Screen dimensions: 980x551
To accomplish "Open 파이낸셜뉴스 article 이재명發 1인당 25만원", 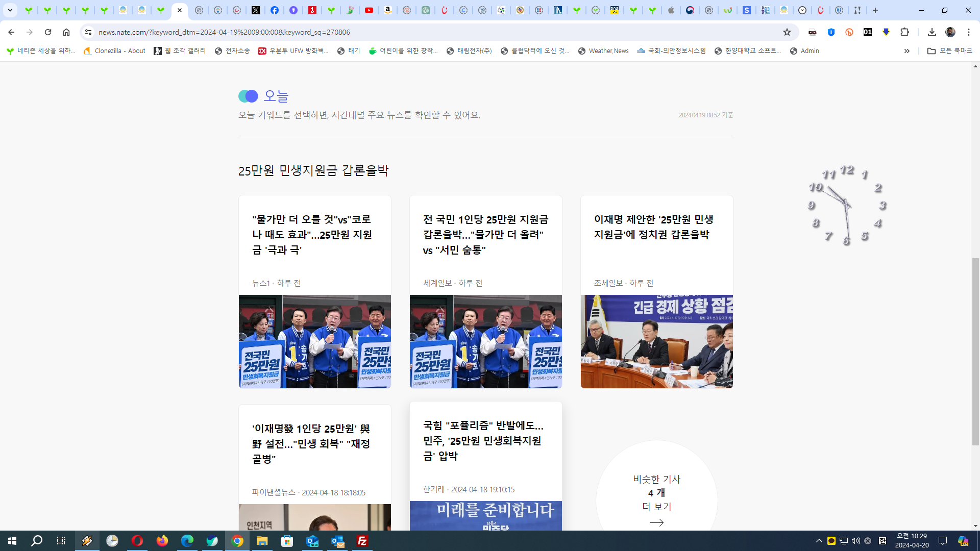I will [x=311, y=444].
